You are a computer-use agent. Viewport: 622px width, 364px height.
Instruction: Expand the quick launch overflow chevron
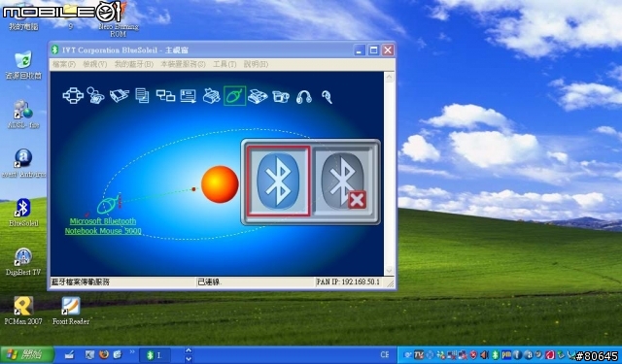tap(132, 351)
